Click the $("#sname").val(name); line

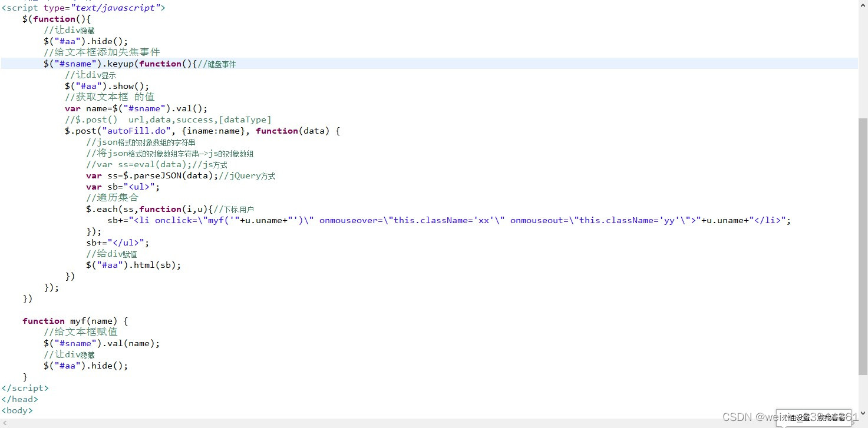coord(101,343)
